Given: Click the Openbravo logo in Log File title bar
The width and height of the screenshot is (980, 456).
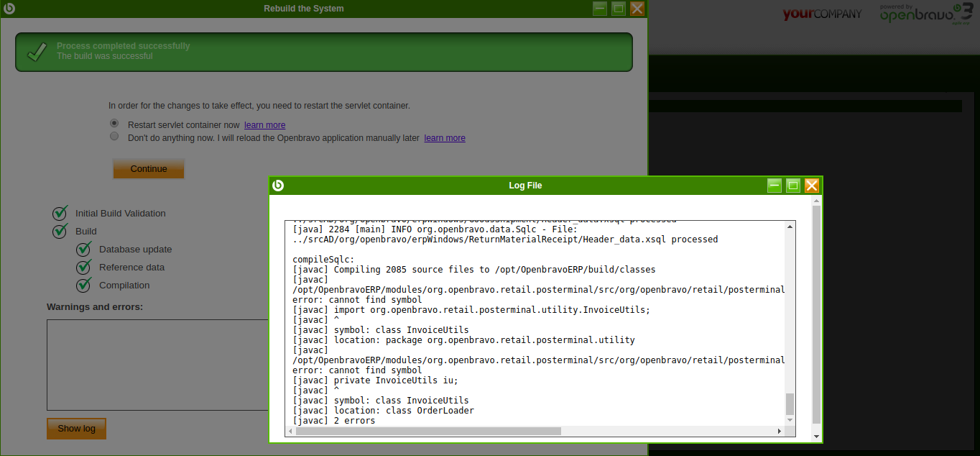Looking at the screenshot, I should 278,186.
